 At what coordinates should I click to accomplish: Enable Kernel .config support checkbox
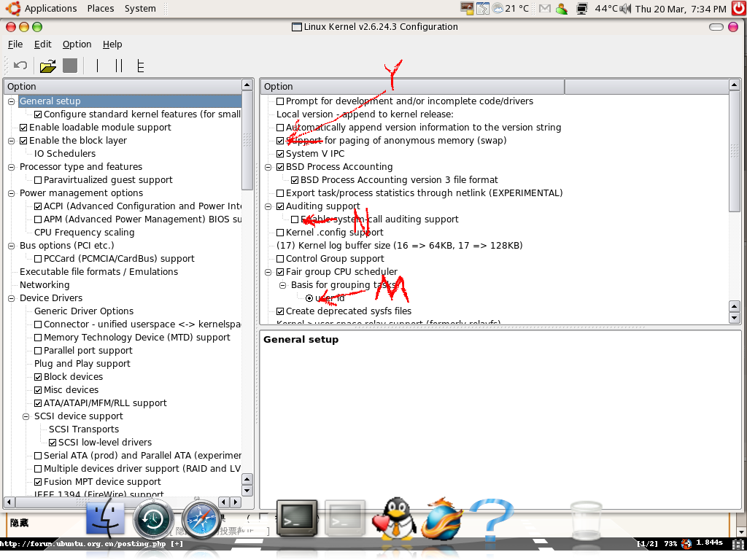(280, 233)
